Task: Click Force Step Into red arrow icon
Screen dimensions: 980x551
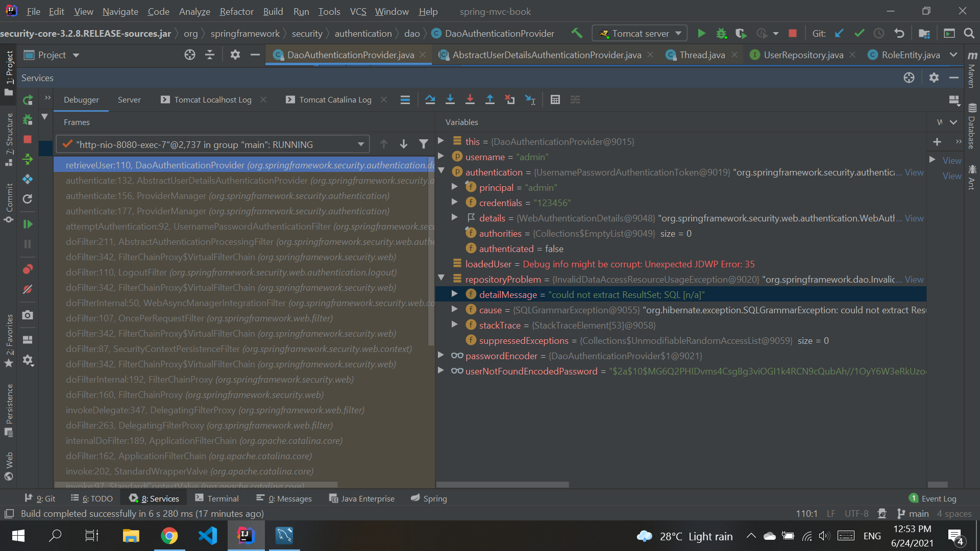Action: pyautogui.click(x=470, y=99)
